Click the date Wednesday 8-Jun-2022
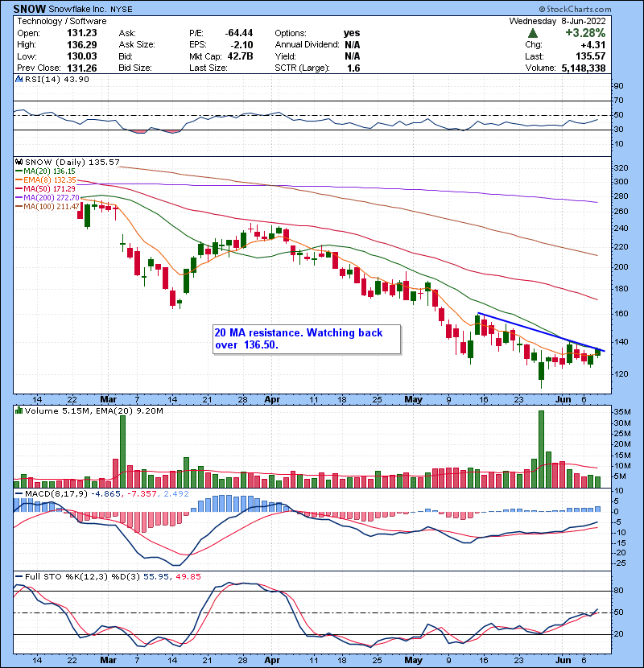The width and height of the screenshot is (644, 668). coord(558,21)
